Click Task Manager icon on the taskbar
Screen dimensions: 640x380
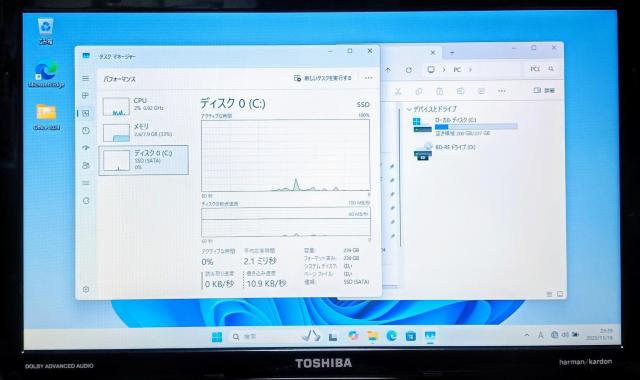pyautogui.click(x=430, y=336)
